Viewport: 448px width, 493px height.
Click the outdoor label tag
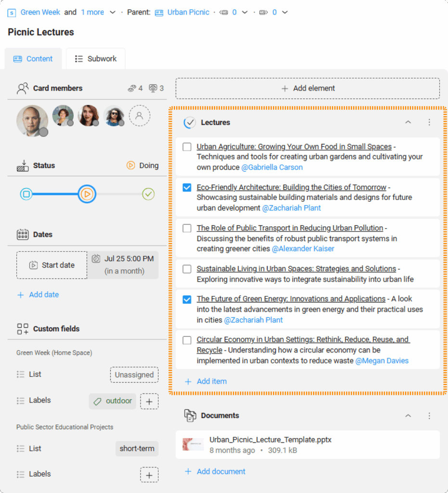(x=113, y=401)
